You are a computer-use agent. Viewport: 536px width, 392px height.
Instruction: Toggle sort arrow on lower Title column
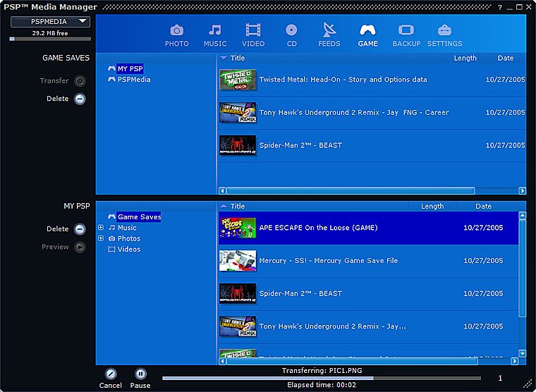(224, 206)
